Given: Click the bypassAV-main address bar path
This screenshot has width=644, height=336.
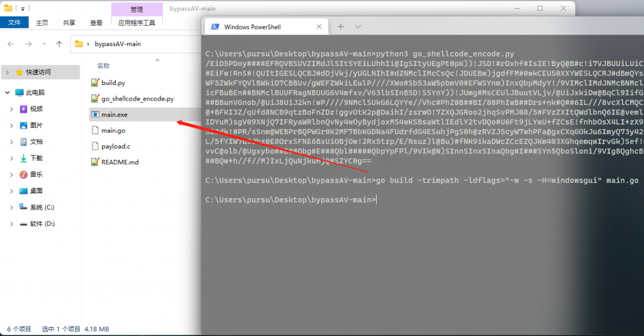Looking at the screenshot, I should pos(118,44).
